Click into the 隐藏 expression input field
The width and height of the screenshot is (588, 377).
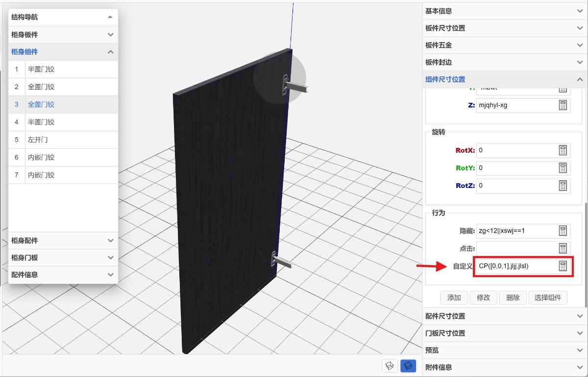tap(514, 231)
